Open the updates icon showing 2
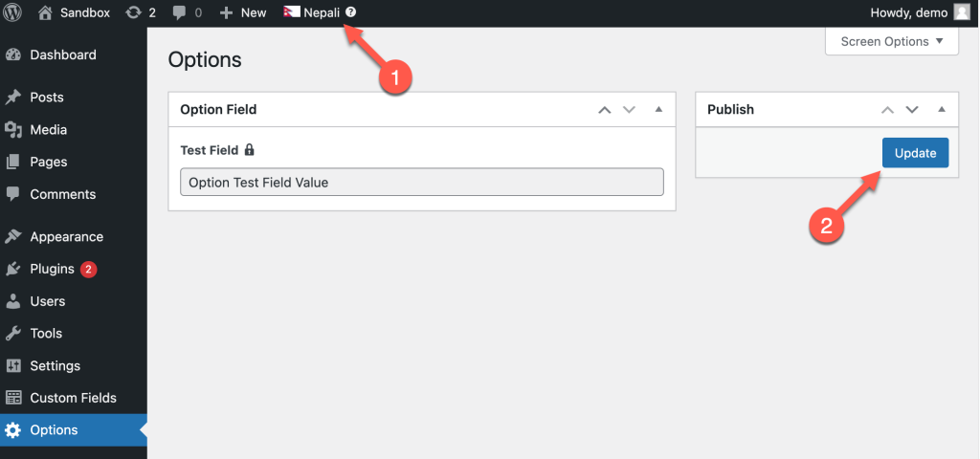 click(x=141, y=12)
